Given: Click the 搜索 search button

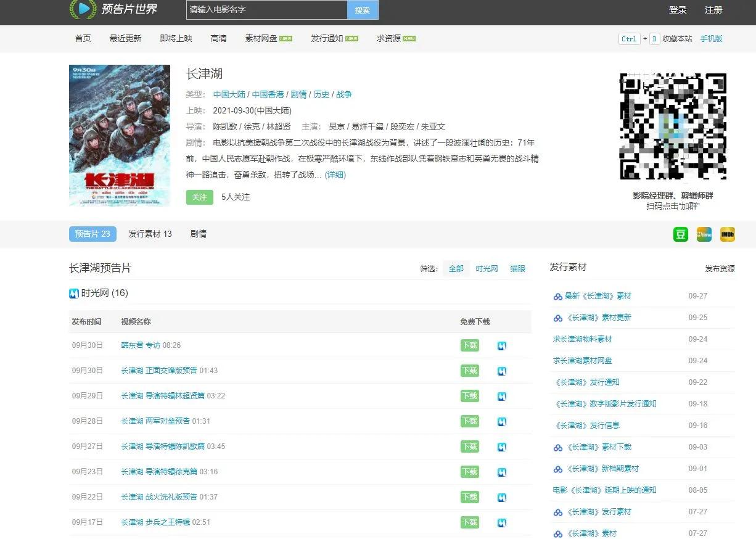Looking at the screenshot, I should tap(363, 10).
